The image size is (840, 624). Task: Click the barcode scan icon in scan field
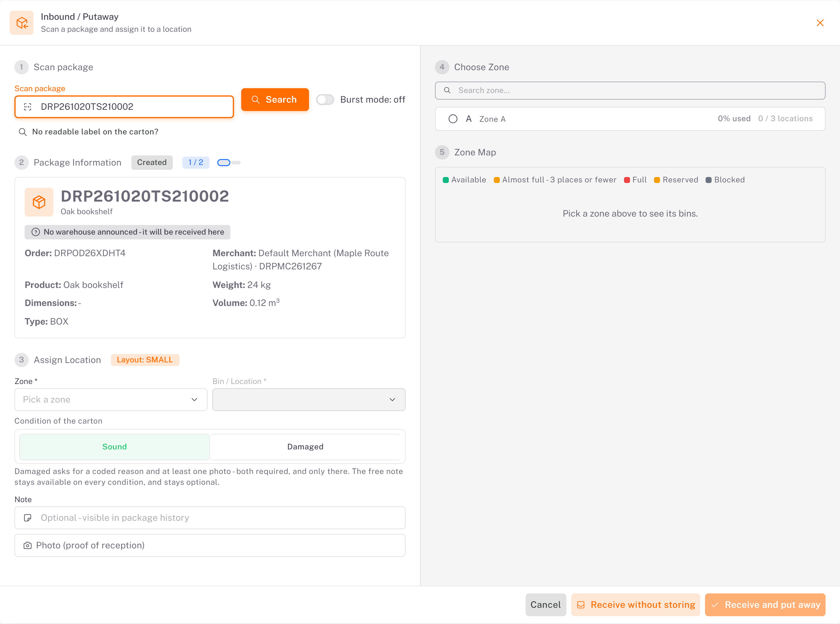point(28,106)
